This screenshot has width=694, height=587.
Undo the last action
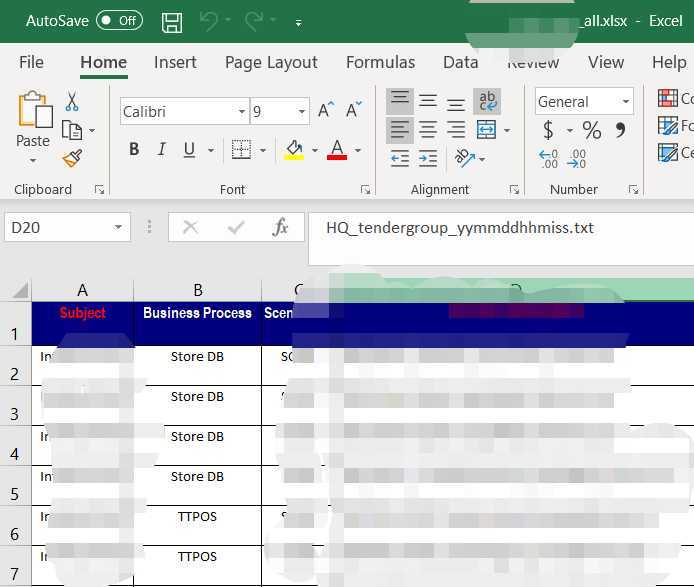[x=208, y=21]
